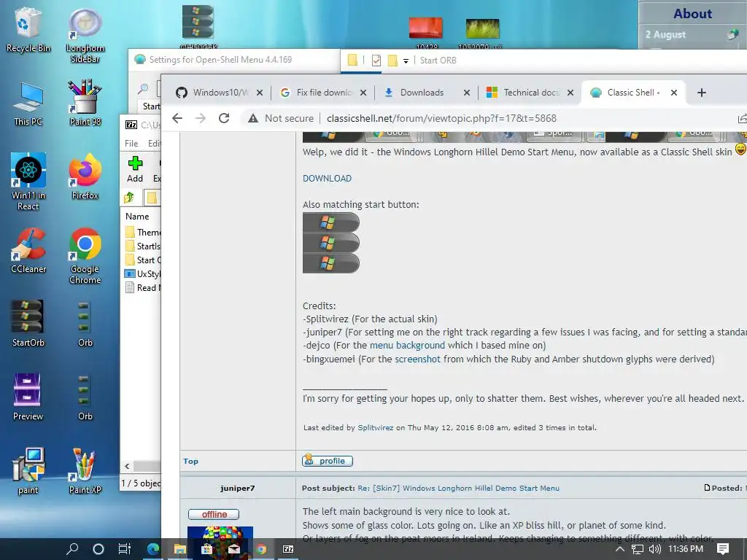Viewport: 747px width, 560px height.
Task: Open Mail app from taskbar
Action: click(233, 549)
